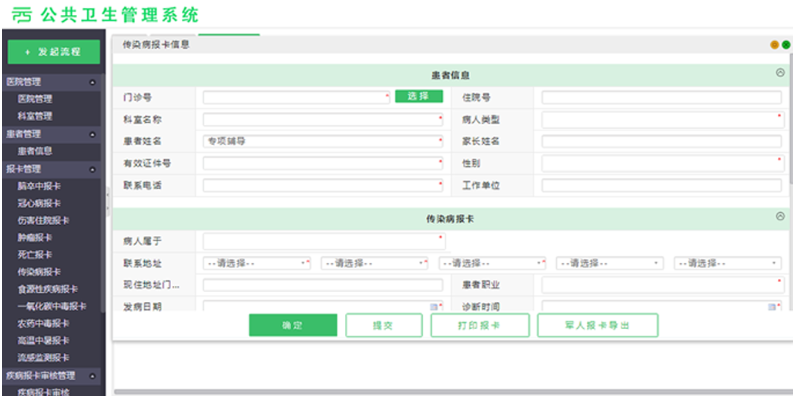The height and width of the screenshot is (400, 800).
Task: Open 肿瘤报卡 in sidebar
Action: (x=35, y=238)
